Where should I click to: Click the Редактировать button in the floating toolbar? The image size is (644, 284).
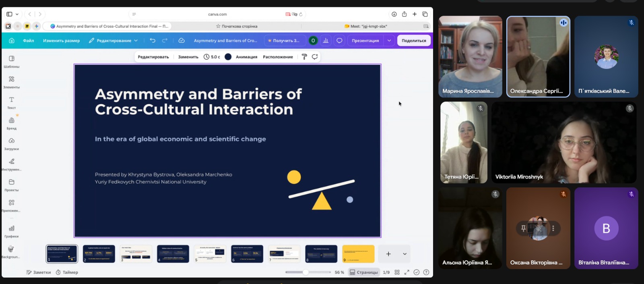click(x=153, y=57)
